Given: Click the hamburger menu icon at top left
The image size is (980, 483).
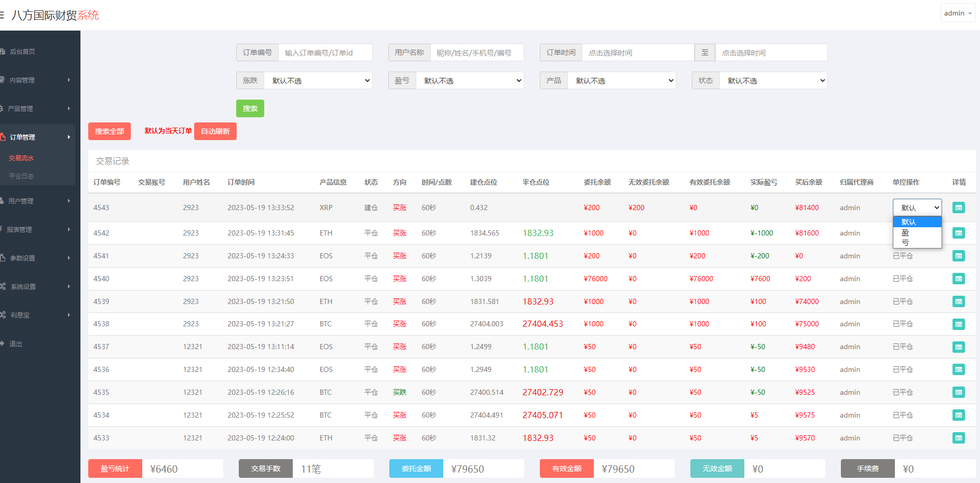Looking at the screenshot, I should pyautogui.click(x=2, y=15).
